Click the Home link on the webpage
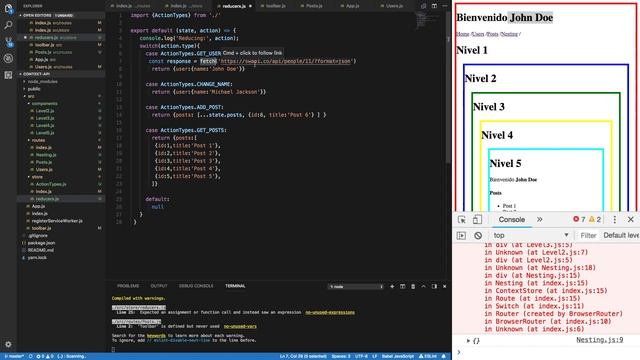 462,34
